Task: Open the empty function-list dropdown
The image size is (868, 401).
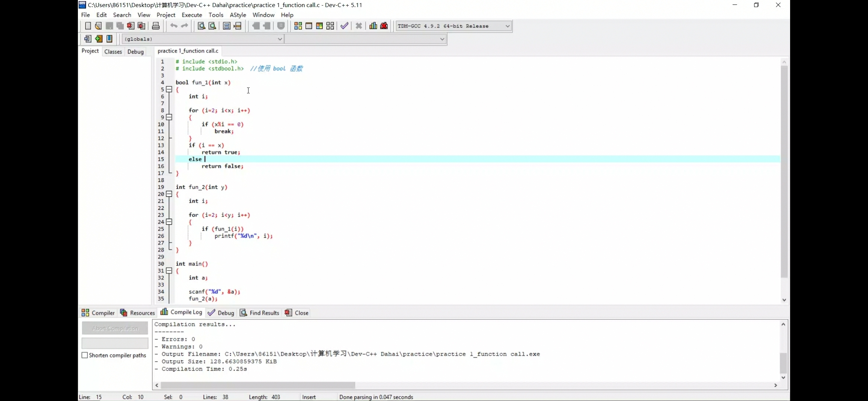Action: [x=365, y=39]
